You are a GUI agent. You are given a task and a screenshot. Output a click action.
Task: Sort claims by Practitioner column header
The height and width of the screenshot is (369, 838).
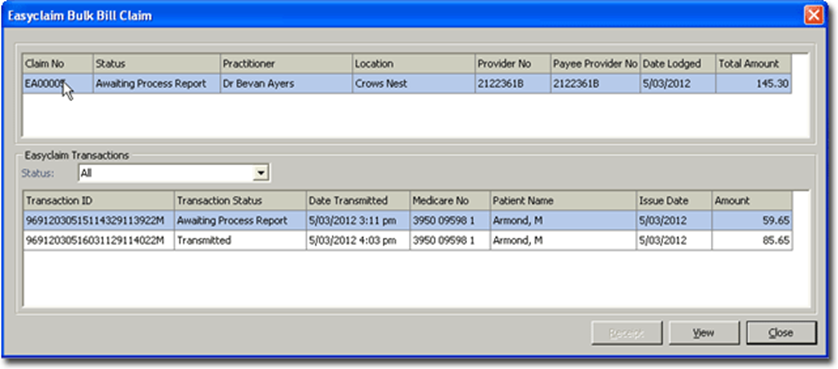tap(286, 64)
